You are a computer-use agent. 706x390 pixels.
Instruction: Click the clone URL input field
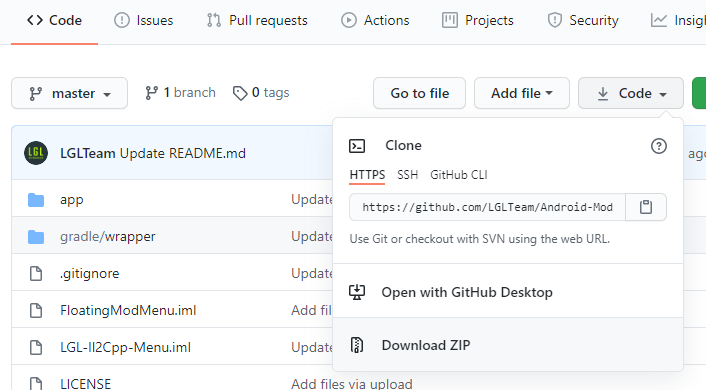click(x=488, y=207)
